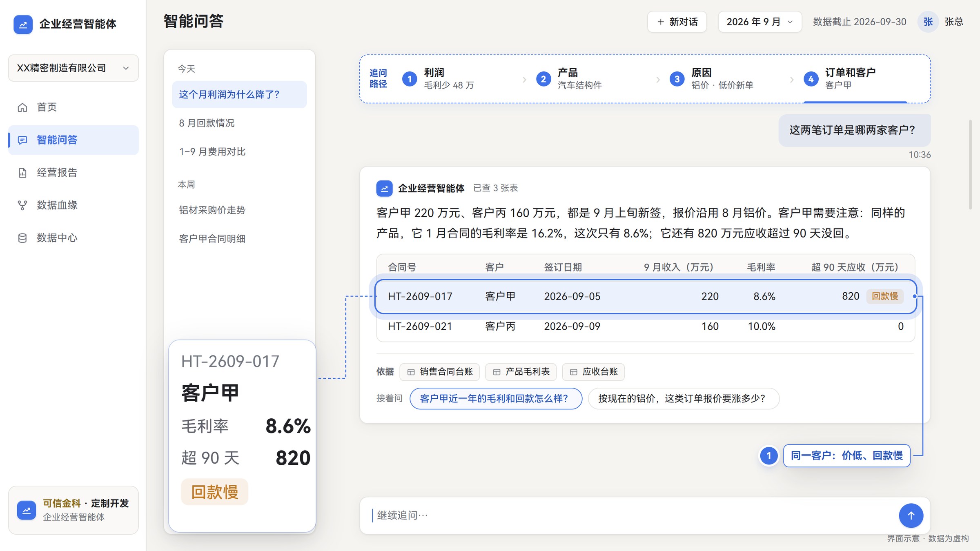Select path step 4 订单和客户
The width and height of the screenshot is (980, 551).
(840, 79)
